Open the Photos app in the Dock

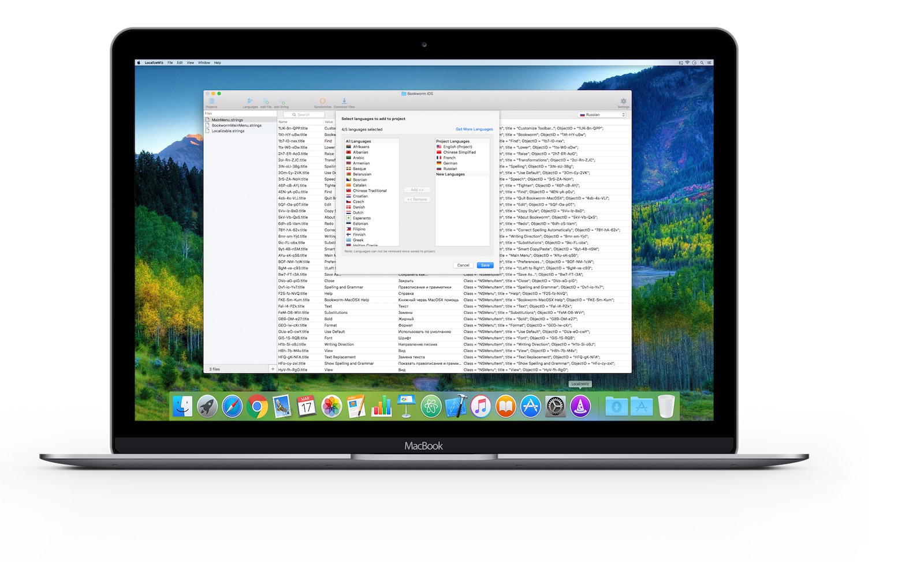click(x=331, y=407)
